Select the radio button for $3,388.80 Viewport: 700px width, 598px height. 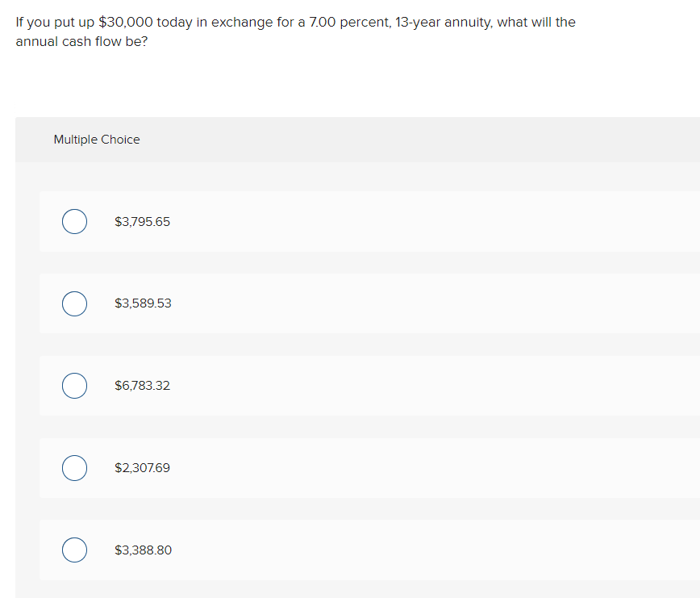74,550
